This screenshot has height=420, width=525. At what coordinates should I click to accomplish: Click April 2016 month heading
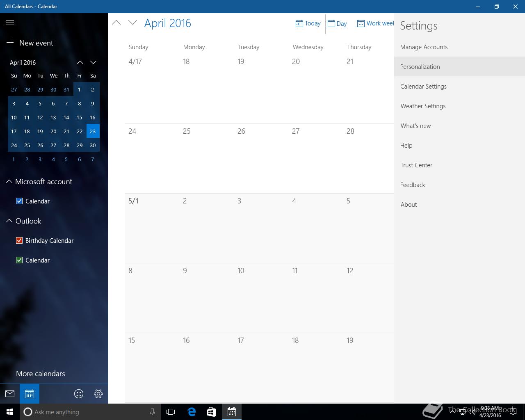(168, 23)
